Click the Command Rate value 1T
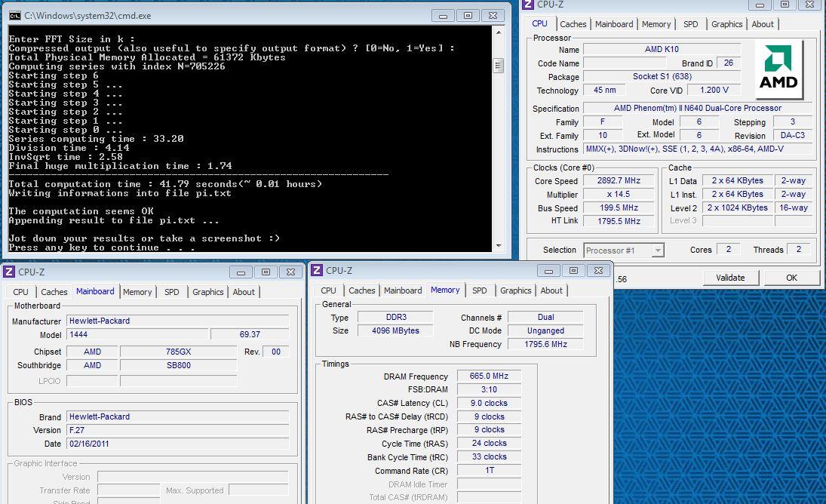This screenshot has height=504, width=826. click(489, 470)
